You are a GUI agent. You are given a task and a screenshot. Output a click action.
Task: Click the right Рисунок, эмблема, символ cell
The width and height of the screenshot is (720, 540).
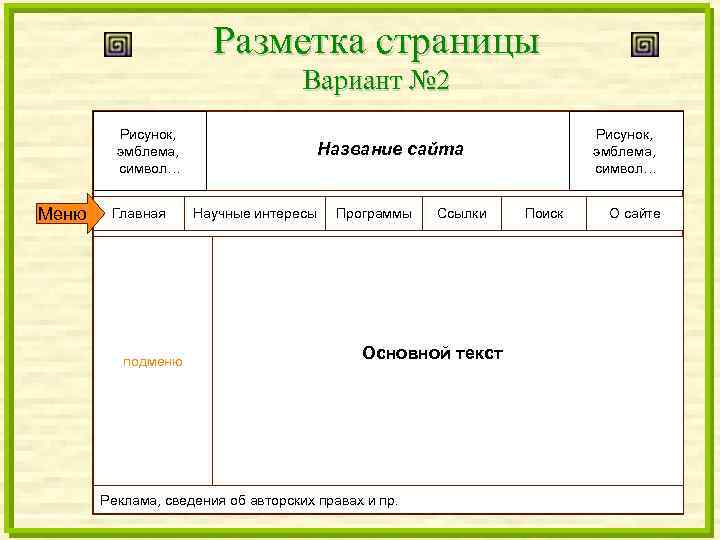(x=626, y=151)
